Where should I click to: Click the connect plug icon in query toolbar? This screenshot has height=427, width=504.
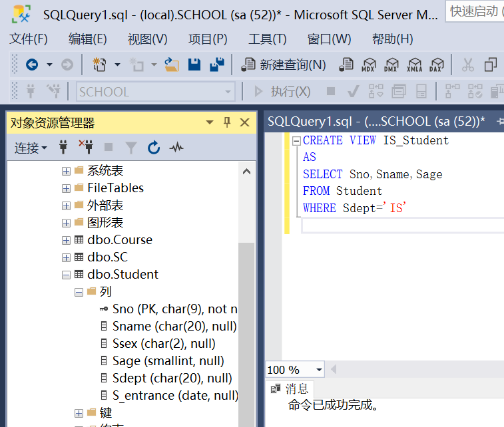31,91
